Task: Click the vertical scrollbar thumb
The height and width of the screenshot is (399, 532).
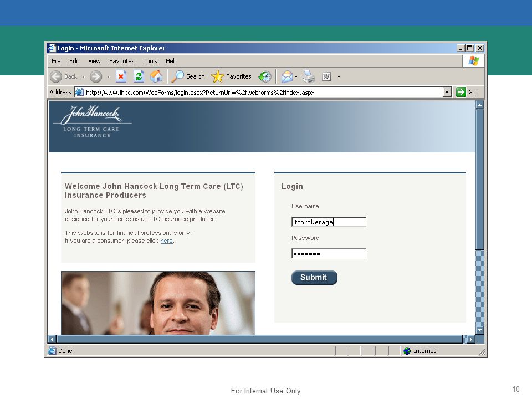Action: point(479,180)
